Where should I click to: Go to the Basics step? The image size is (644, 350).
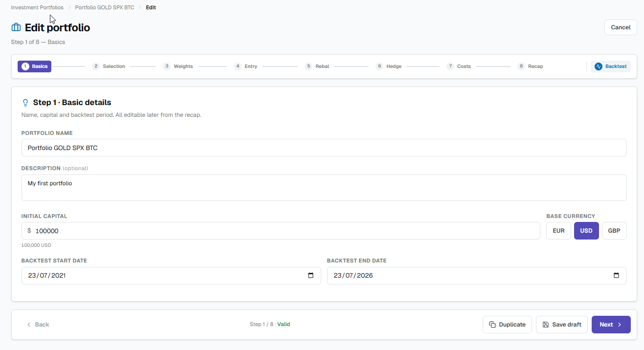(35, 66)
